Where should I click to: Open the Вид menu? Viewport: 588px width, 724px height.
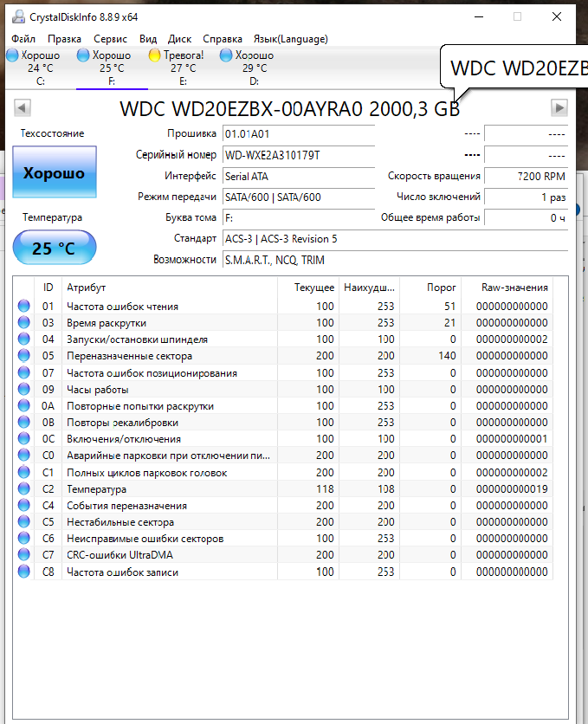[x=148, y=39]
